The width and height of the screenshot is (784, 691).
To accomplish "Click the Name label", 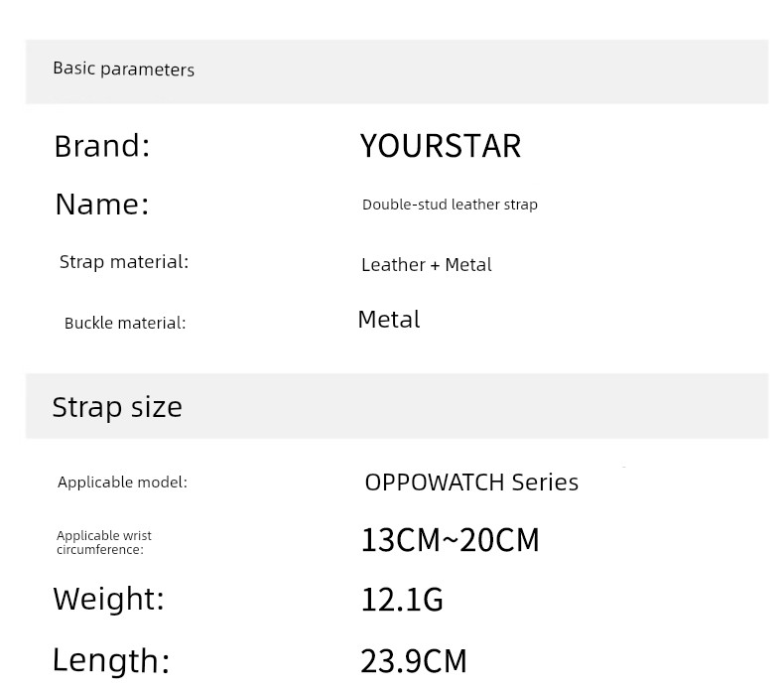I will (x=101, y=204).
